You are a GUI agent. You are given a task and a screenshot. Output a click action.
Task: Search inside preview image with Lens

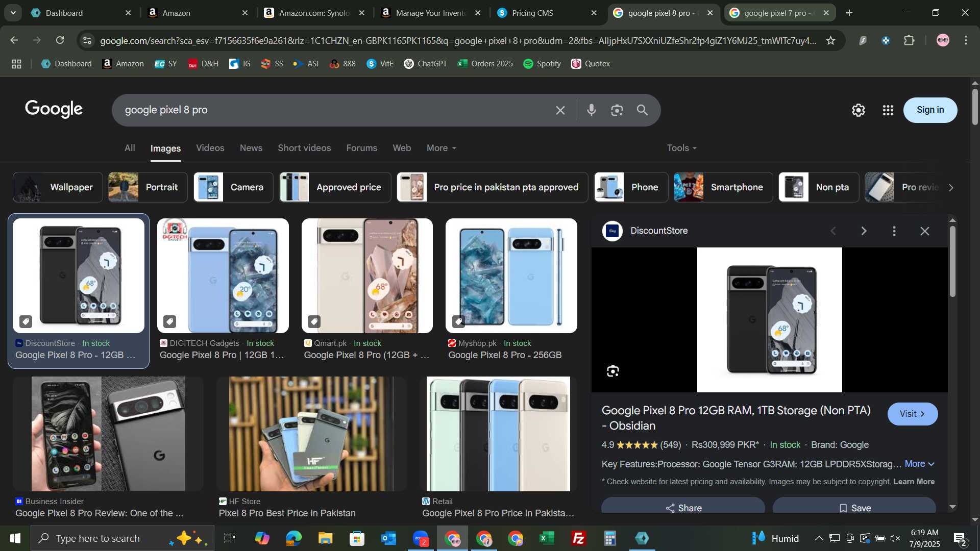click(612, 371)
